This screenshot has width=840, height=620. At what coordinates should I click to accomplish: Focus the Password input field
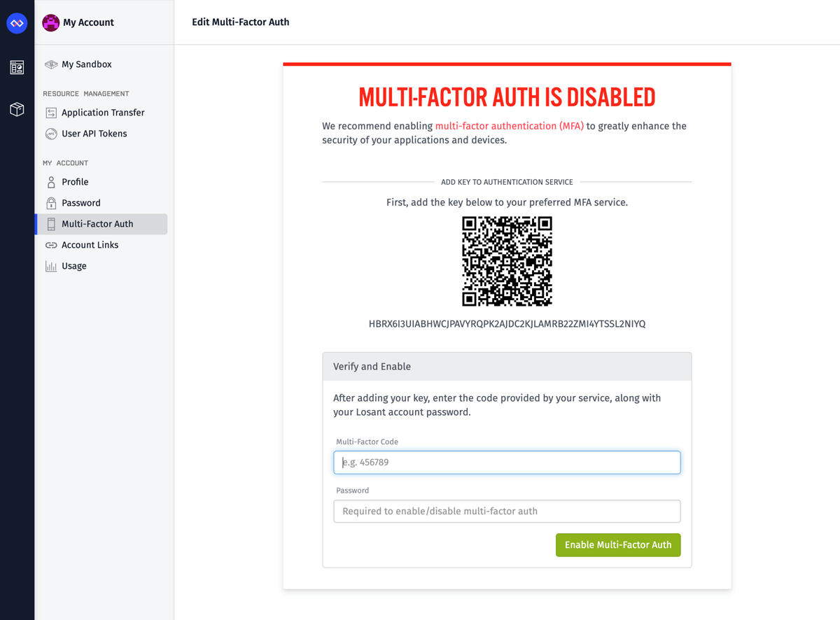tap(507, 512)
